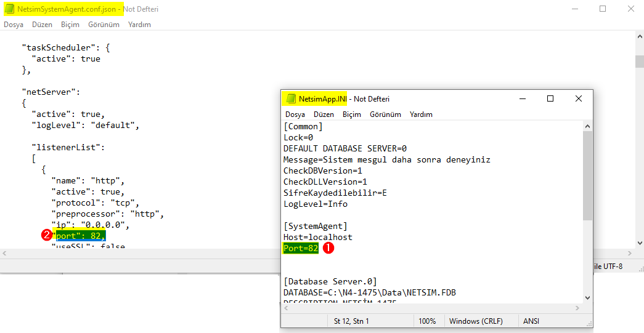
Task: Click the Message=Sistem mesgul line
Action: (387, 159)
